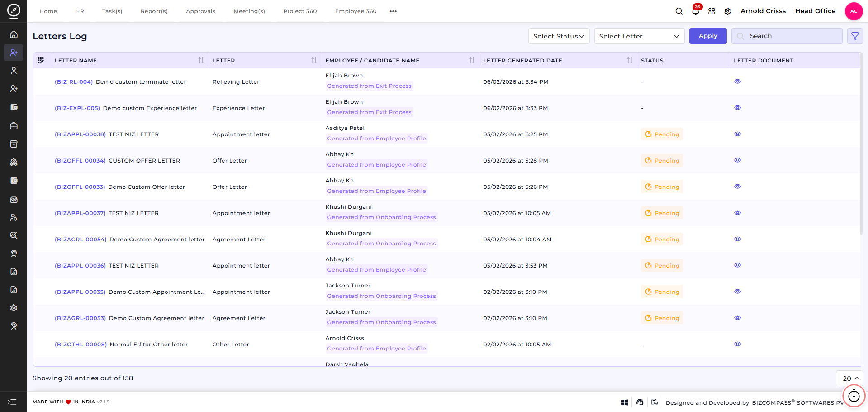Open the Arnold Crisss user menu
The image size is (868, 412).
763,11
